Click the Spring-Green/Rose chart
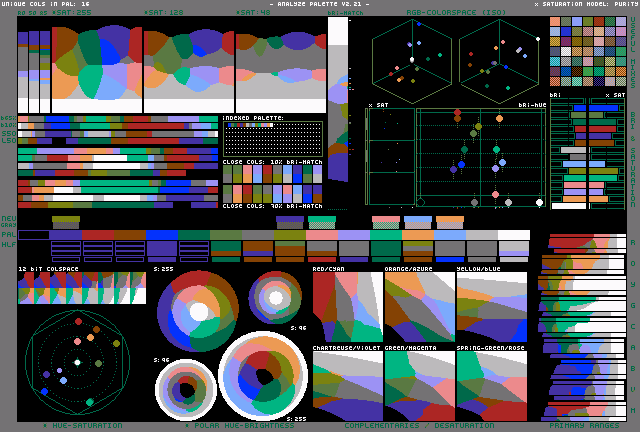Image resolution: width=640 pixels, height=432 pixels. pos(492,385)
